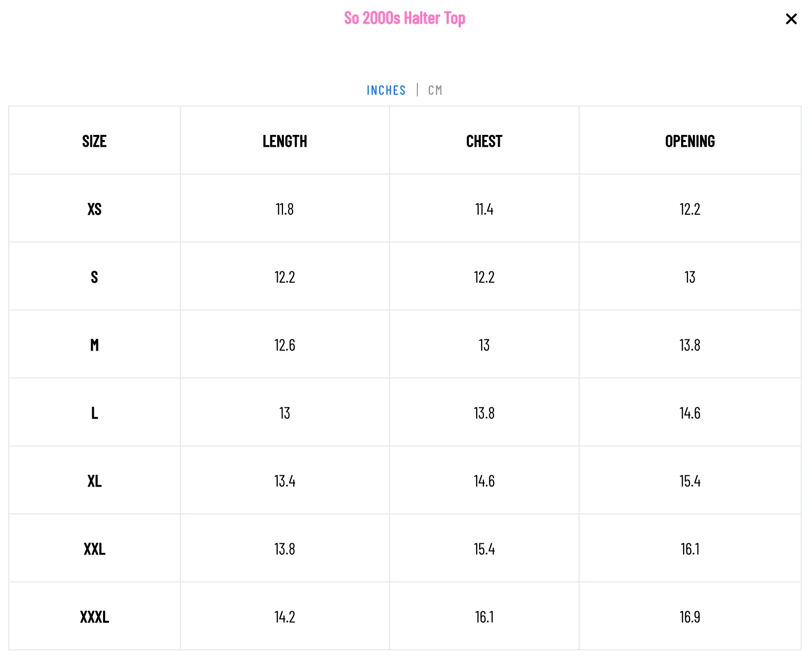The image size is (812, 656).
Task: Click the XS length value 11.8
Action: [284, 209]
